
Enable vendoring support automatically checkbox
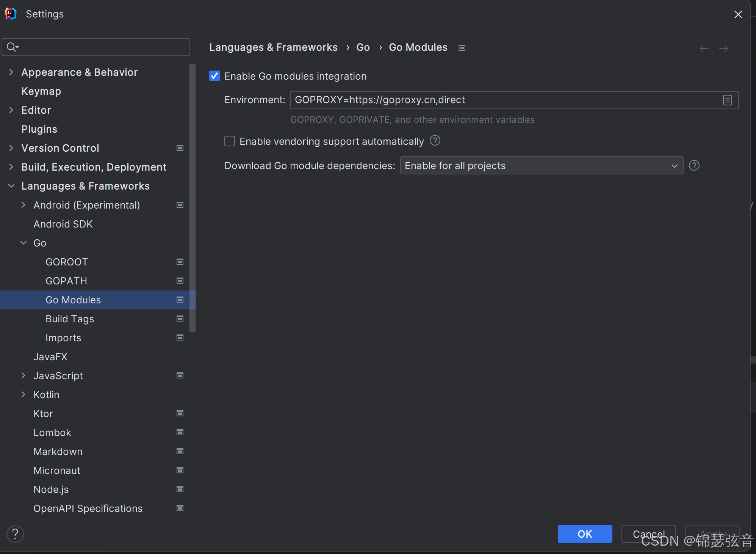230,141
